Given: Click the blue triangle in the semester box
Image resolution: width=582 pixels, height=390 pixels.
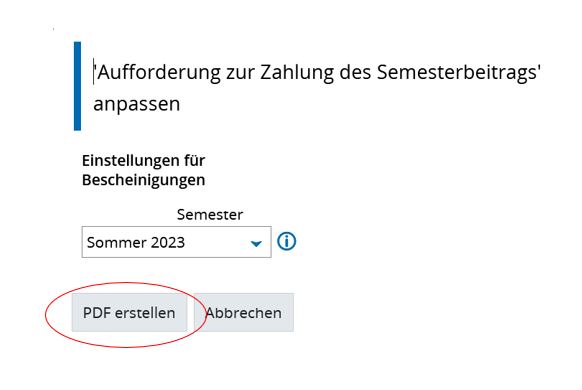Looking at the screenshot, I should [256, 243].
